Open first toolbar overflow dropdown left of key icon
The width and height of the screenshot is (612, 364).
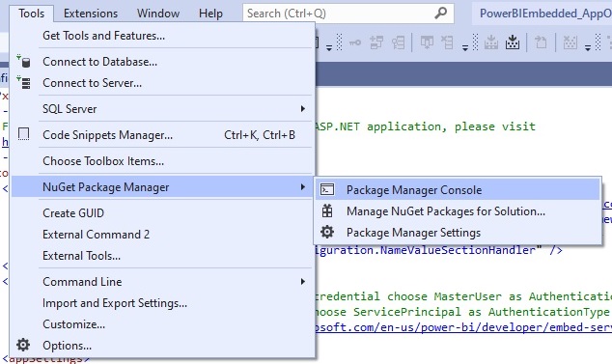[329, 48]
